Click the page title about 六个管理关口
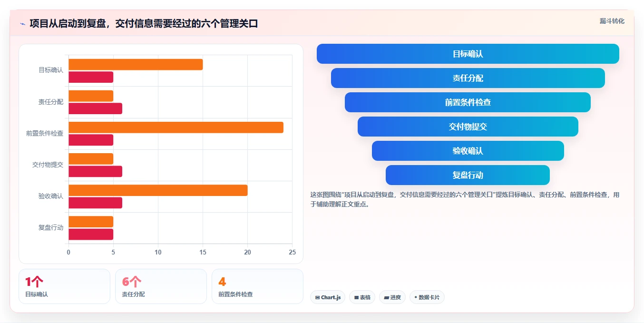644x323 pixels. tap(144, 23)
